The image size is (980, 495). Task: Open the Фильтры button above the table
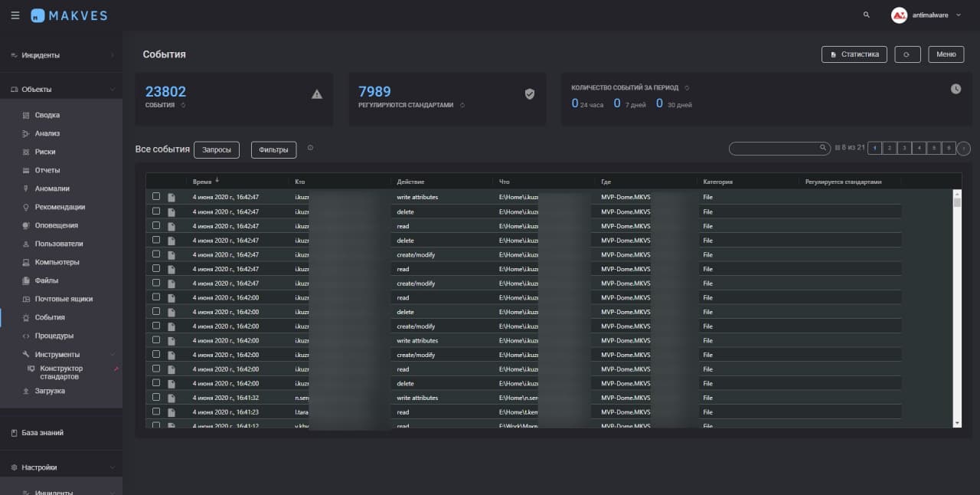[x=273, y=149]
